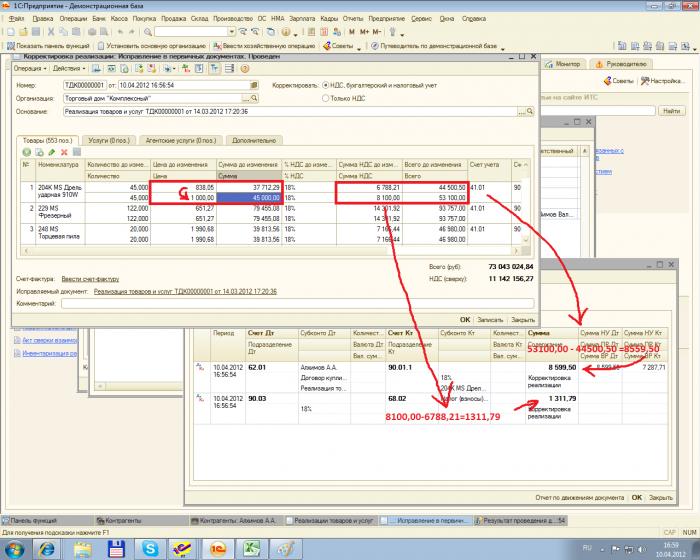
Task: Open Excel icon on the Windows taskbar
Action: coord(251,548)
